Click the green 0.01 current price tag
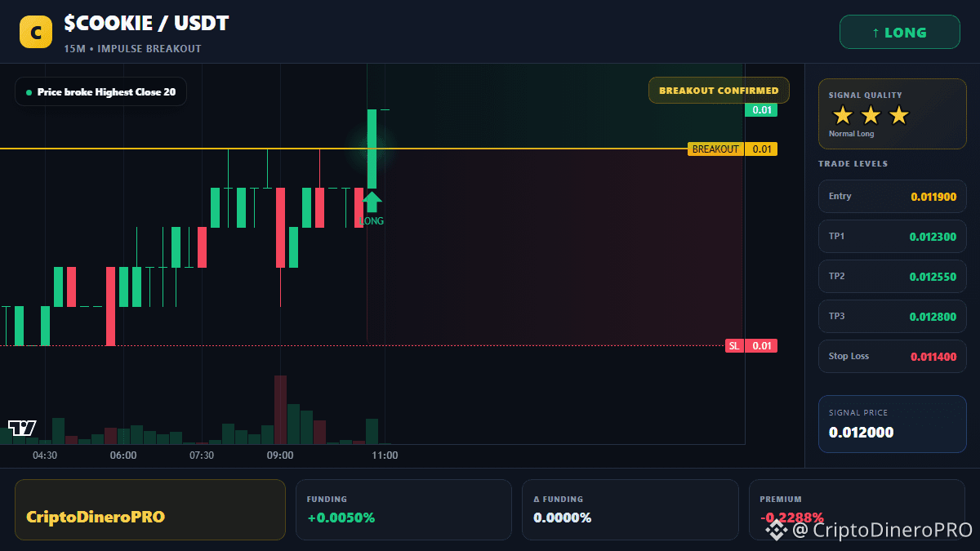Viewport: 980px width, 551px height. pyautogui.click(x=761, y=110)
